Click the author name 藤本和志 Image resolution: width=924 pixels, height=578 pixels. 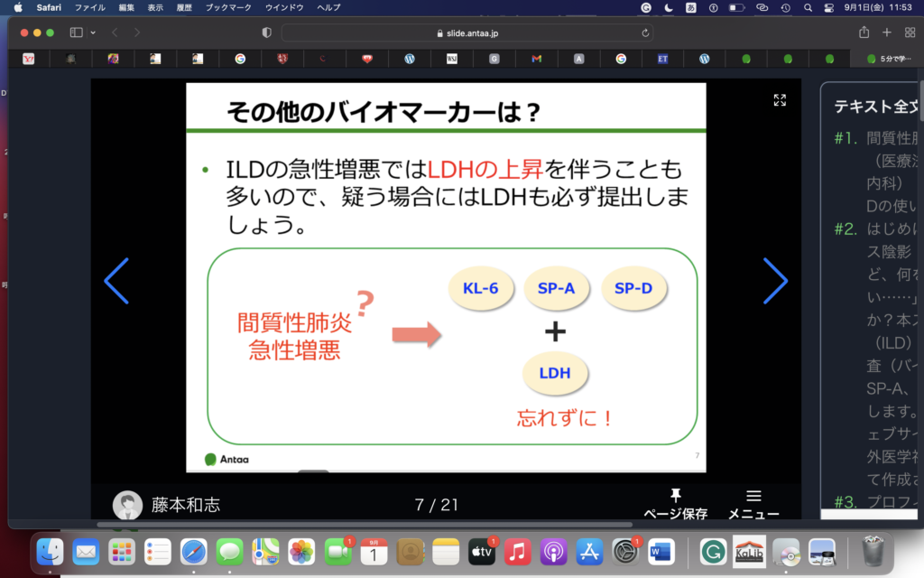(185, 505)
